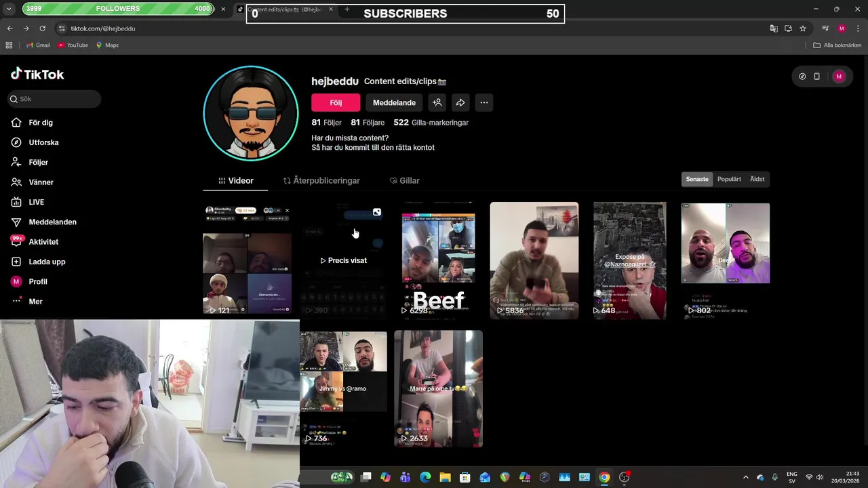Bookmark this page with star icon
Viewport: 868px width, 488px height.
point(803,28)
